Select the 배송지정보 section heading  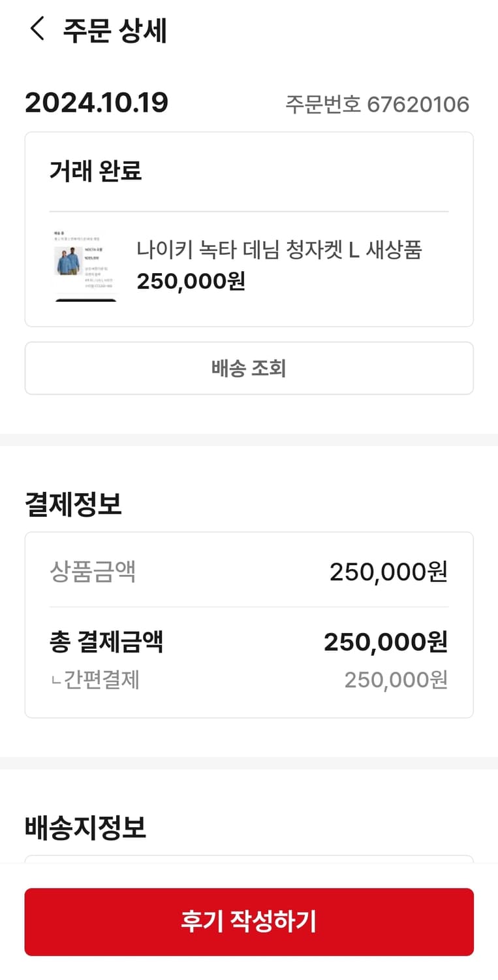(86, 828)
